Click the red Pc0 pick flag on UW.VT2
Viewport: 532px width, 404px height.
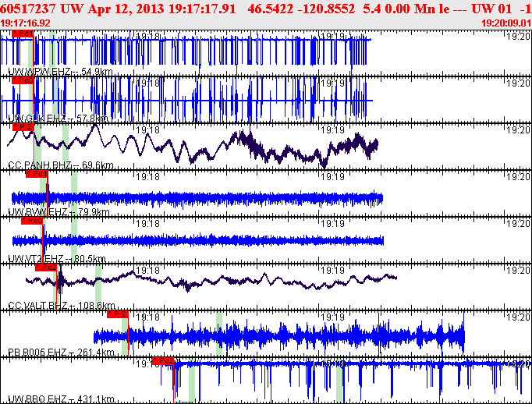[x=32, y=220]
